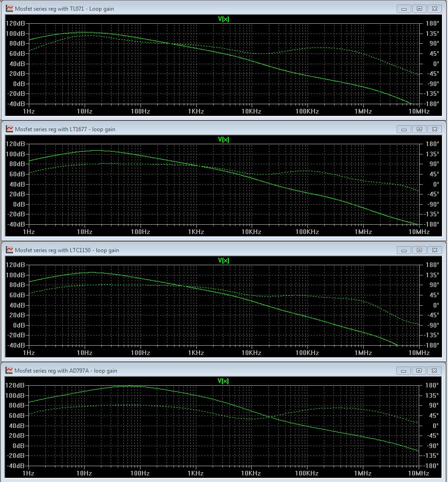The image size is (448, 482).
Task: Click the 1KHz frequency label in TL071 plot
Action: click(196, 111)
